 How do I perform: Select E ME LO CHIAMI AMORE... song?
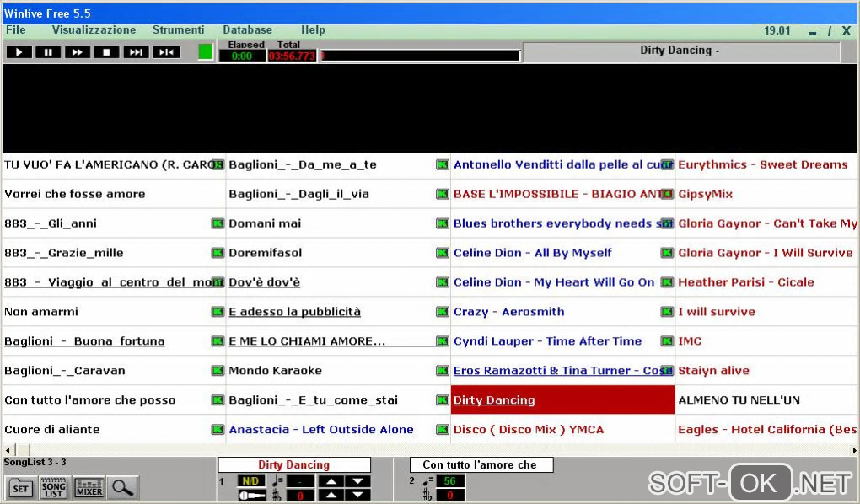(x=307, y=341)
